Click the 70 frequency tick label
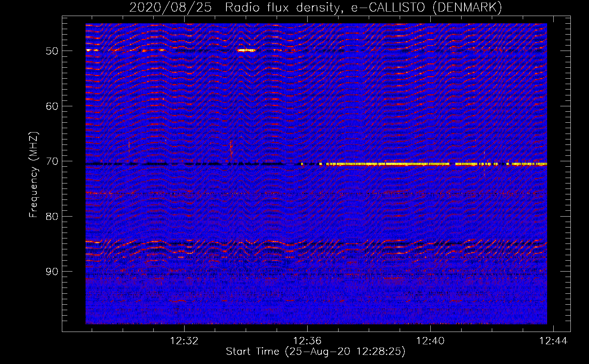The width and height of the screenshot is (589, 364). pos(52,161)
